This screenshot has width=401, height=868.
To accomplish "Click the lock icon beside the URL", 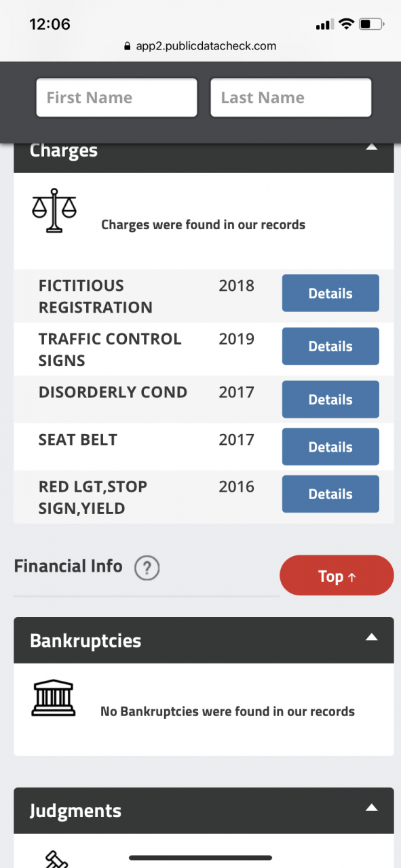I will (x=126, y=47).
